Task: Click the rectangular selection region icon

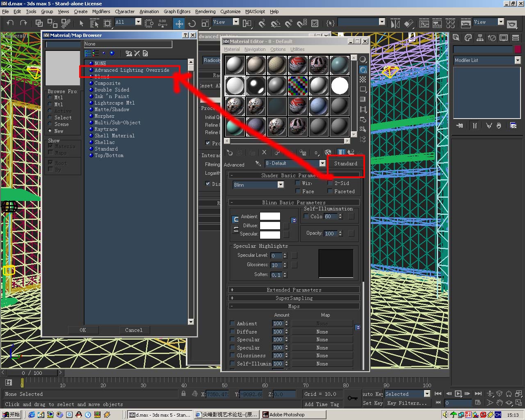Action: pos(107,23)
